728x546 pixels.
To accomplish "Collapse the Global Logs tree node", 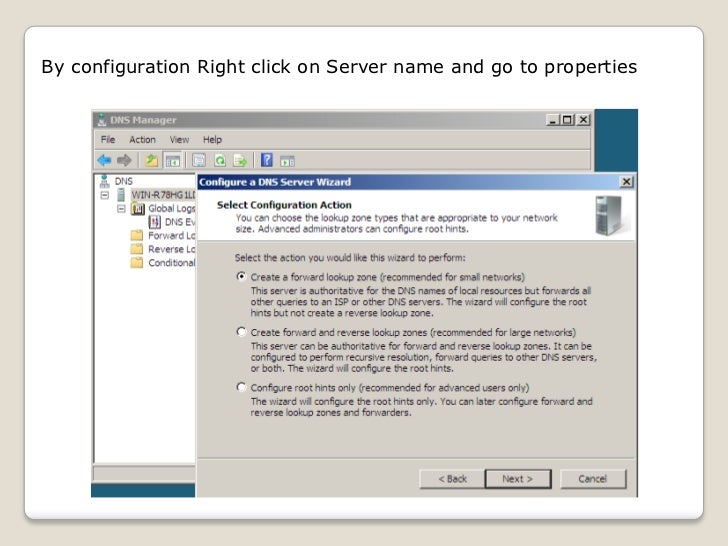I will [121, 208].
